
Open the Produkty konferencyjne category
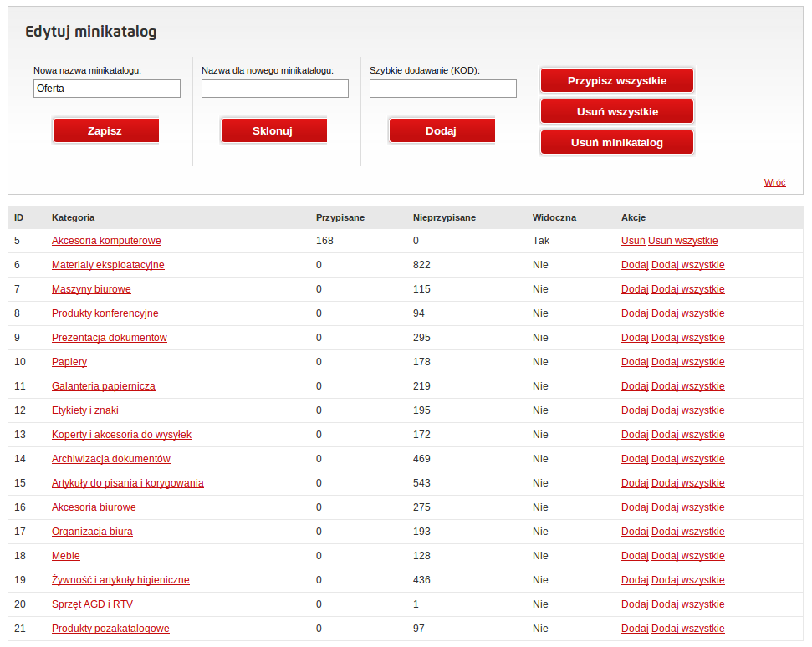coord(105,313)
